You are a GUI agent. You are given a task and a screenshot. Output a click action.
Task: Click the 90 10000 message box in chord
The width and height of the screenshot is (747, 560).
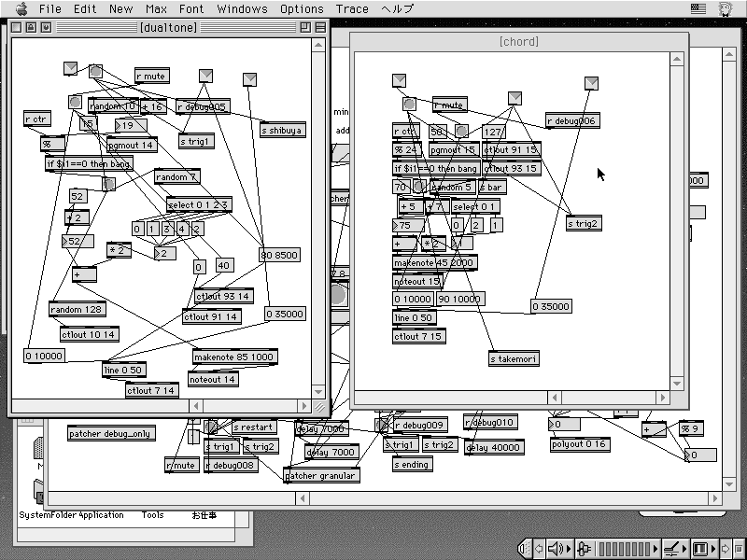pyautogui.click(x=460, y=299)
